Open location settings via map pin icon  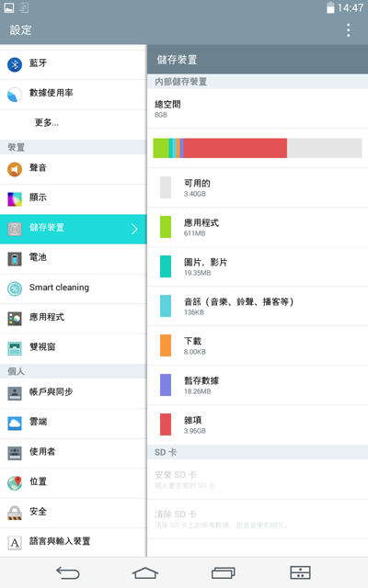tap(15, 483)
